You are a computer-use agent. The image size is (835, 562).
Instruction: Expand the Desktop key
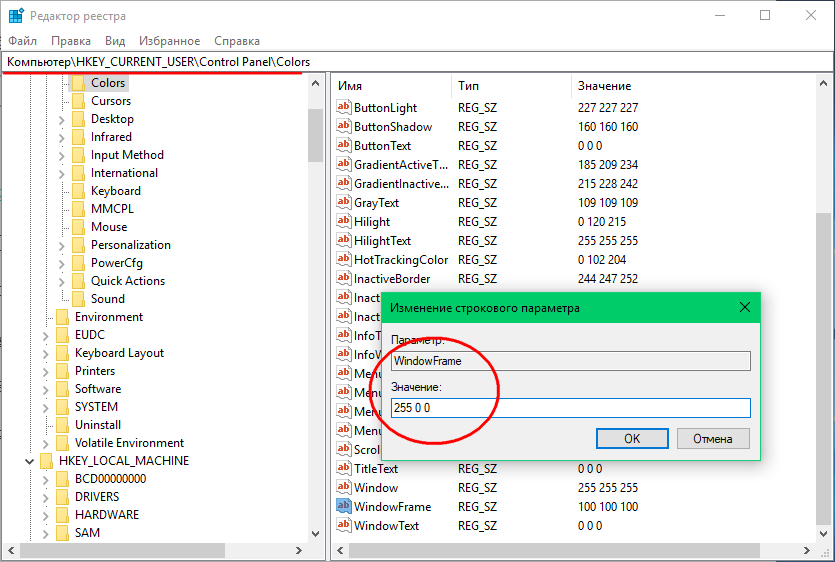61,120
